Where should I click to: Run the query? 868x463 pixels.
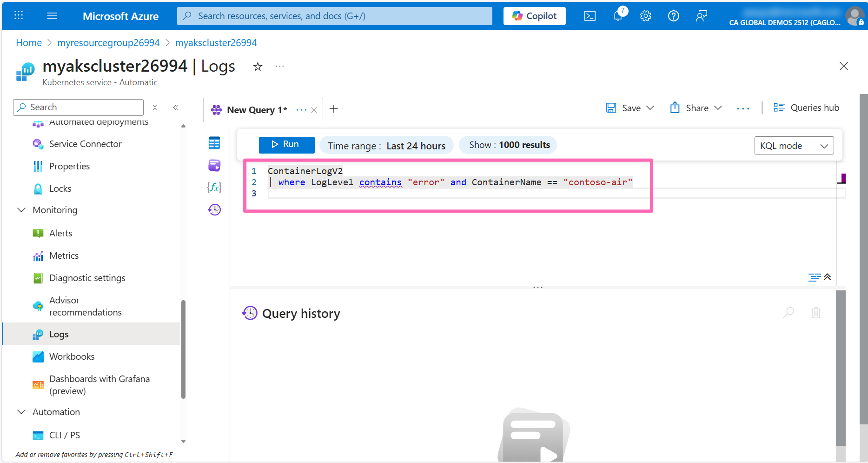(x=286, y=144)
